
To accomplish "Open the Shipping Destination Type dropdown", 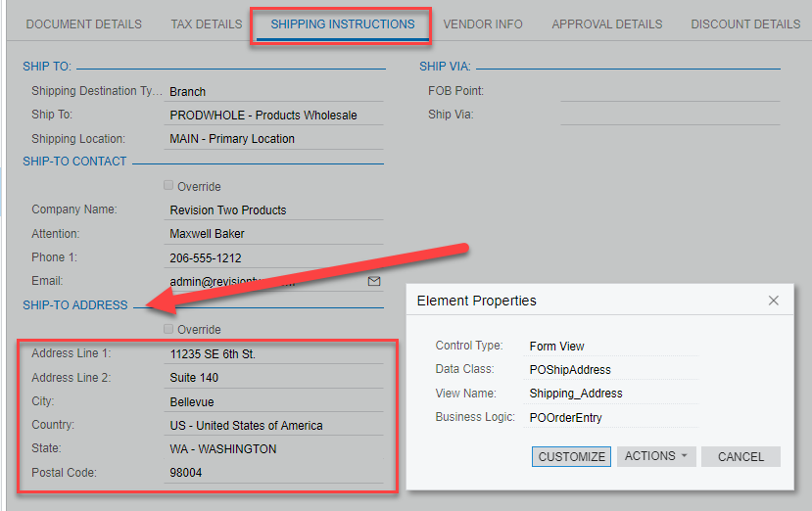I will [274, 92].
